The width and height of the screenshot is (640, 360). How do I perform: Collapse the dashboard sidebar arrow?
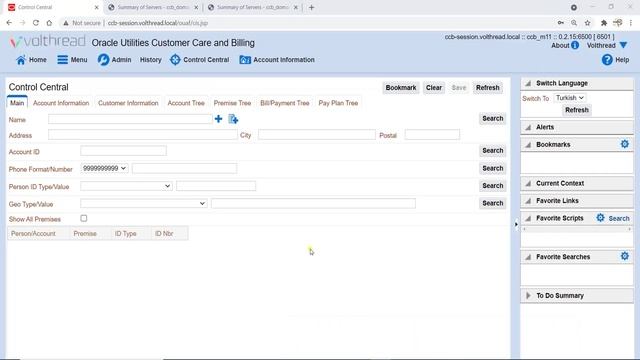516,224
